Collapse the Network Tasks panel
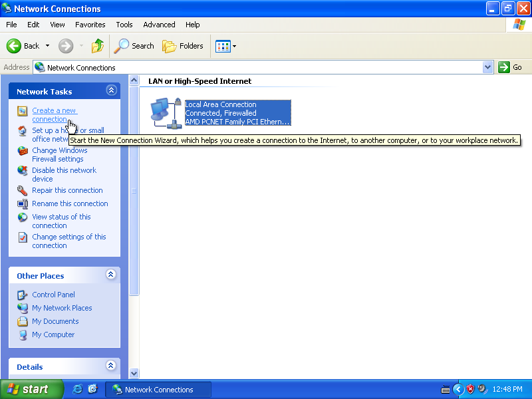 (x=111, y=90)
